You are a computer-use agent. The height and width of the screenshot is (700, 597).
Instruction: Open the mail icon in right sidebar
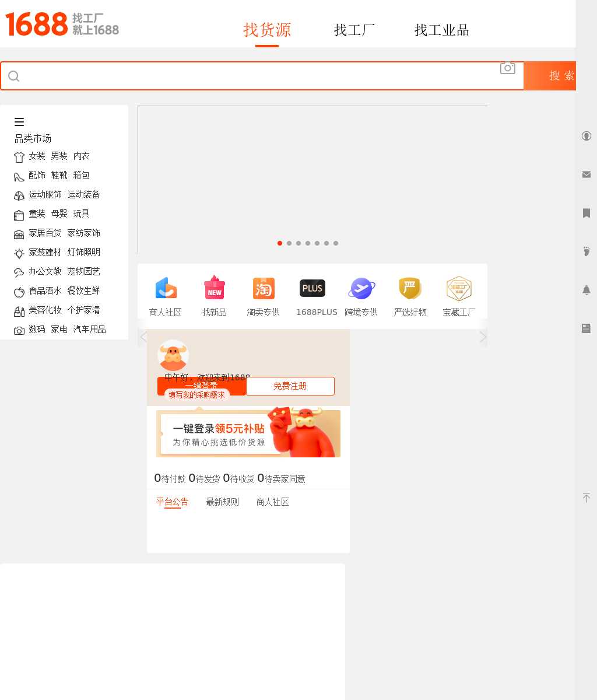click(587, 174)
